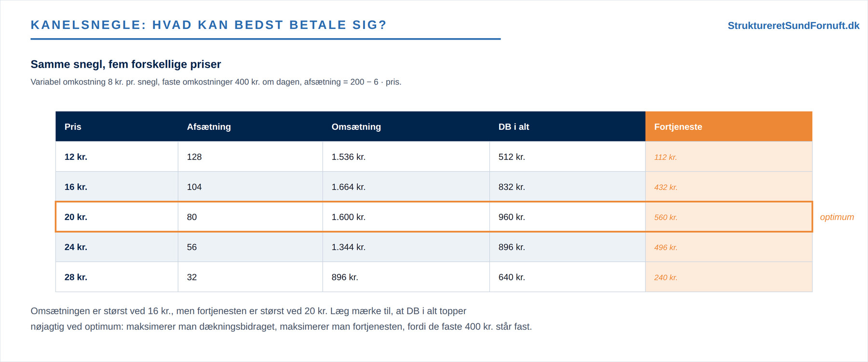Open the StruktureretSundFornuft.dk link
The height and width of the screenshot is (362, 868).
793,26
